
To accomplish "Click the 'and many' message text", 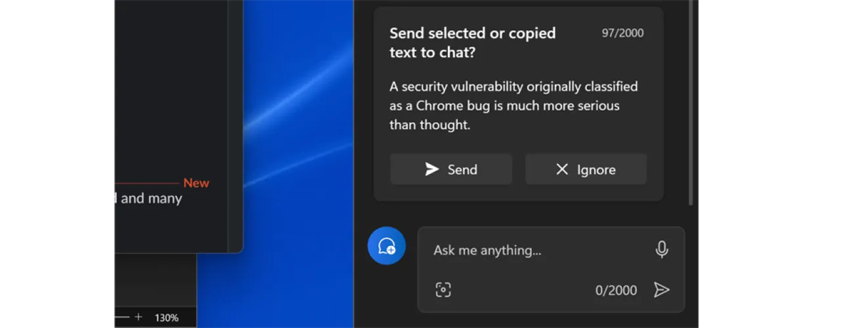I will 151,198.
